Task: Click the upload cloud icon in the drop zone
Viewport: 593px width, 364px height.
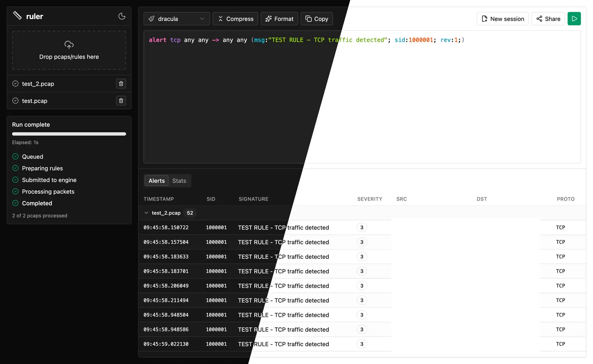Action: tap(69, 45)
